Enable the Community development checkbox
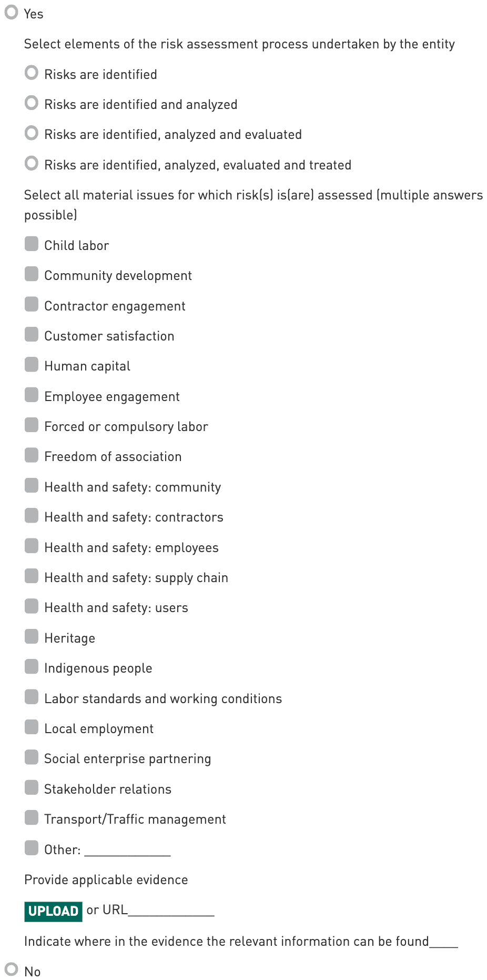Image resolution: width=487 pixels, height=980 pixels. point(32,274)
